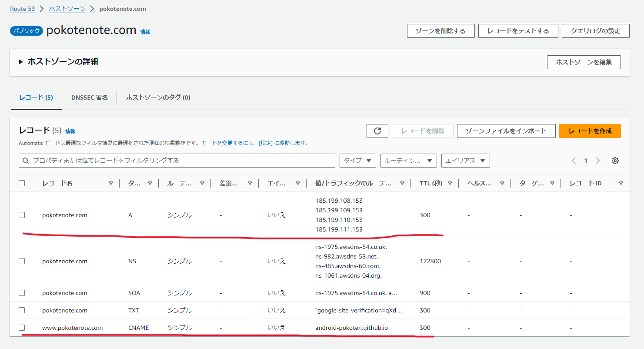Image resolution: width=644 pixels, height=349 pixels.
Task: Switch to レコード (5) tab
Action: (36, 97)
